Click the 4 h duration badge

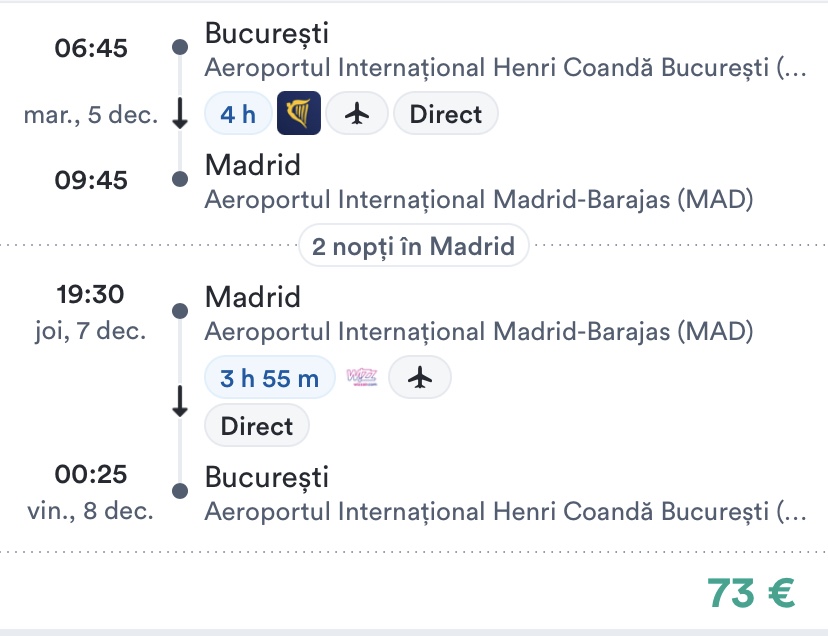[x=238, y=114]
